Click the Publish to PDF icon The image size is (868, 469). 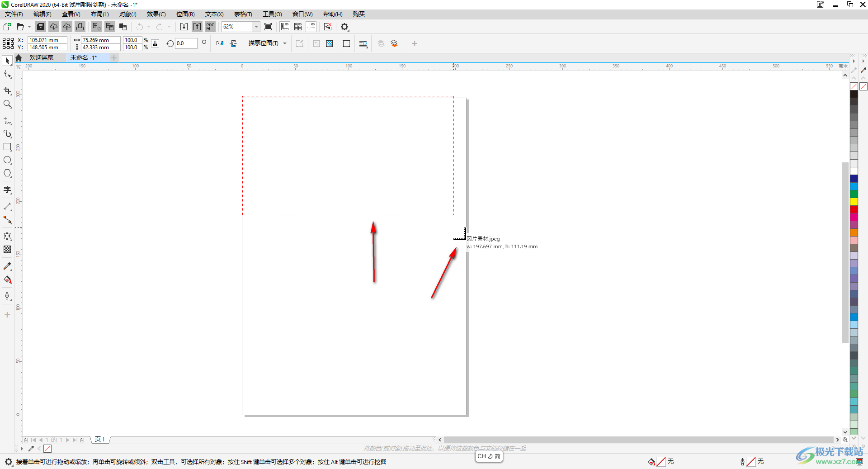point(210,27)
